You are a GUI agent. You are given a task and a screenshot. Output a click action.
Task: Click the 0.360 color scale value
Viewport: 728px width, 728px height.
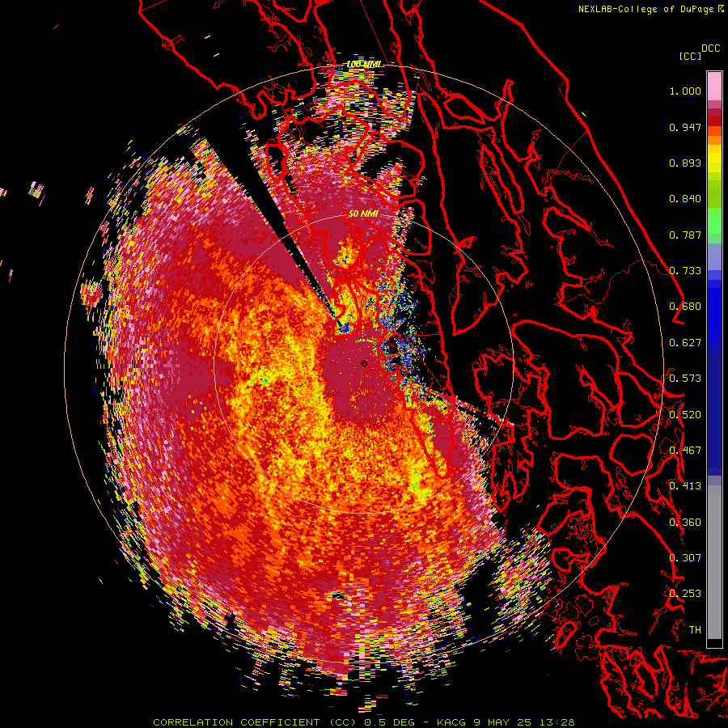[685, 523]
